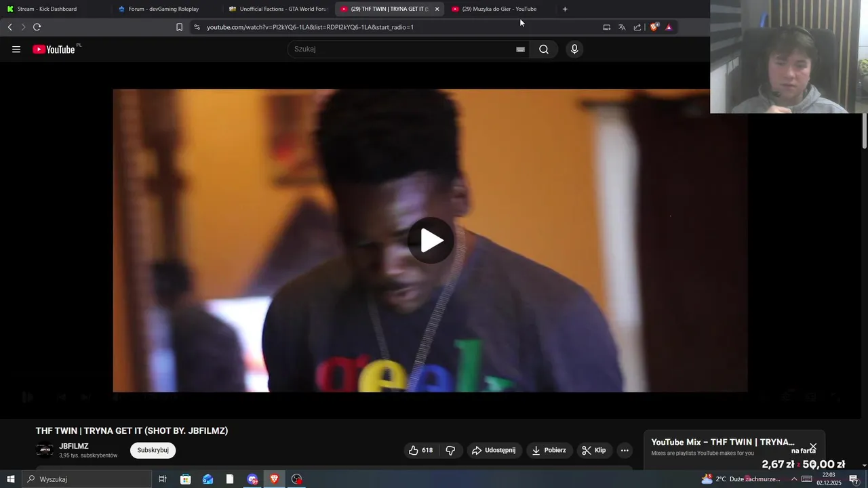Open the YouTube Mix playlist title

coord(723,442)
